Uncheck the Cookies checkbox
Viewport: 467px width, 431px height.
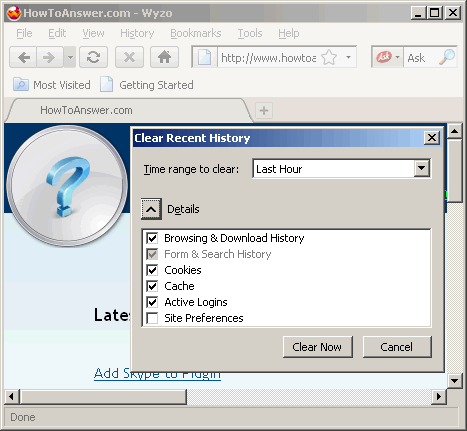click(x=152, y=270)
